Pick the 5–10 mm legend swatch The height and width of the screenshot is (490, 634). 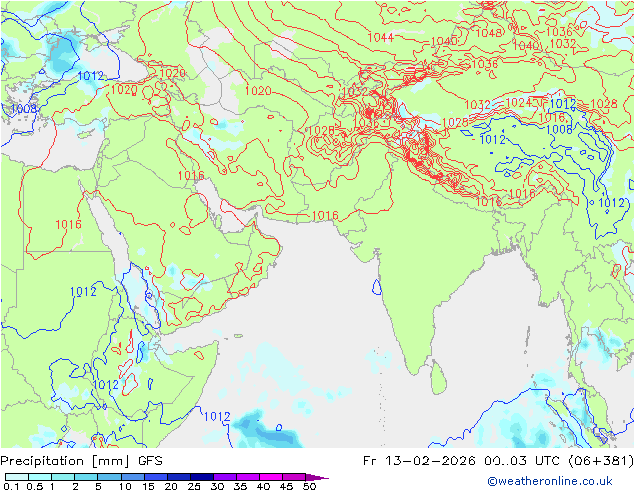[x=109, y=477]
